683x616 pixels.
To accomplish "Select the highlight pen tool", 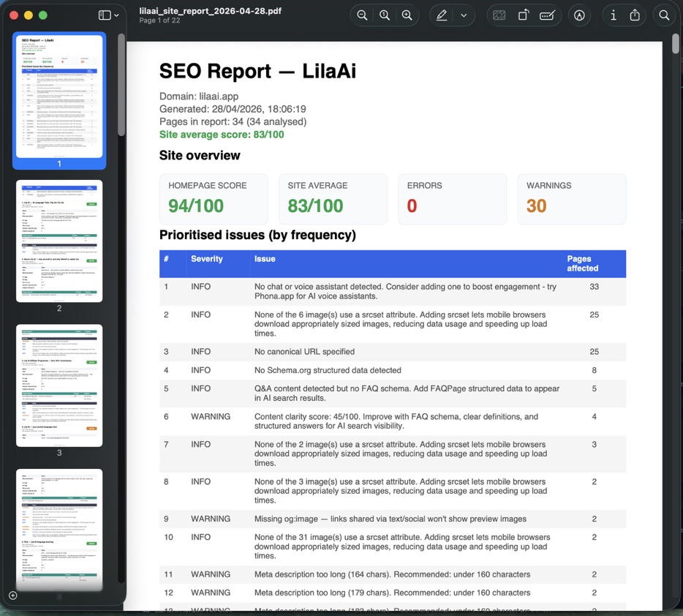I will pyautogui.click(x=442, y=15).
